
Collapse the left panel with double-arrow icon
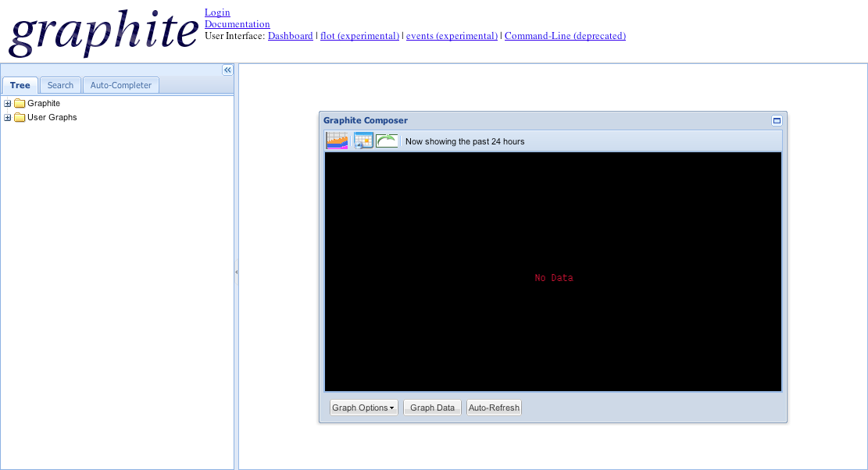click(227, 70)
